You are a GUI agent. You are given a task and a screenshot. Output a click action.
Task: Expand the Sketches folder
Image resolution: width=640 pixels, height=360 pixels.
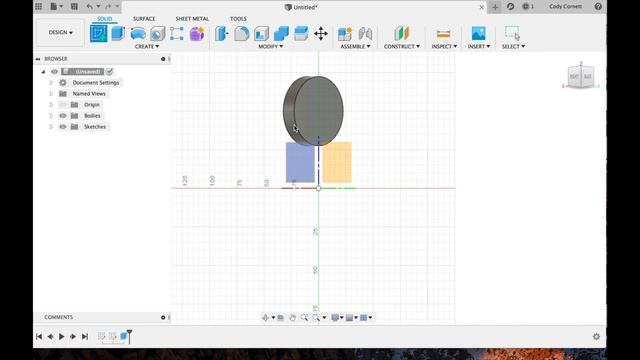(x=51, y=127)
